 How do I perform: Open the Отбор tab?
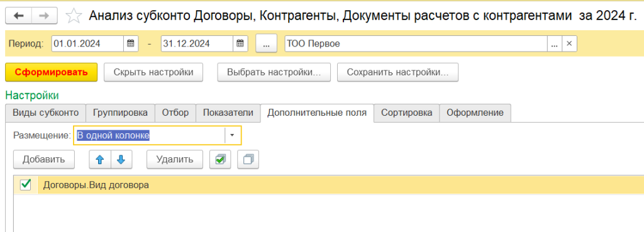click(175, 113)
